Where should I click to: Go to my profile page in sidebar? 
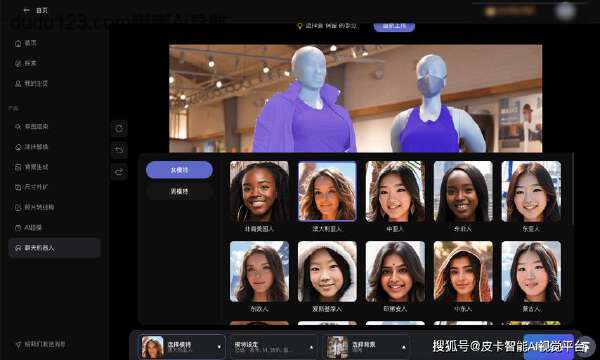click(31, 83)
